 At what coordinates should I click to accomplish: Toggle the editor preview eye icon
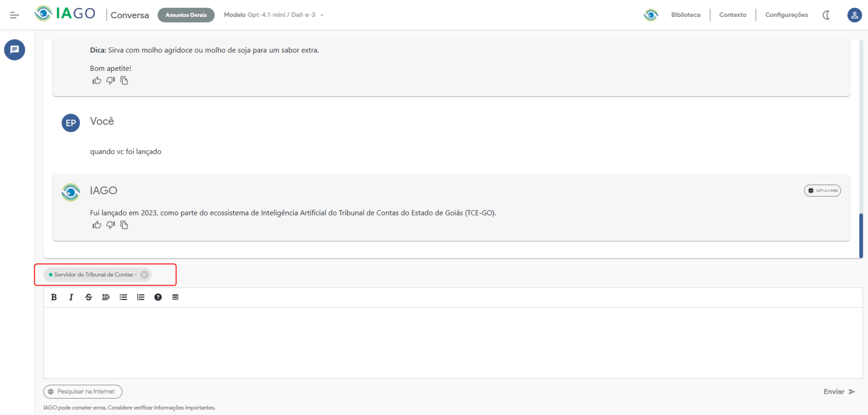pyautogui.click(x=176, y=297)
